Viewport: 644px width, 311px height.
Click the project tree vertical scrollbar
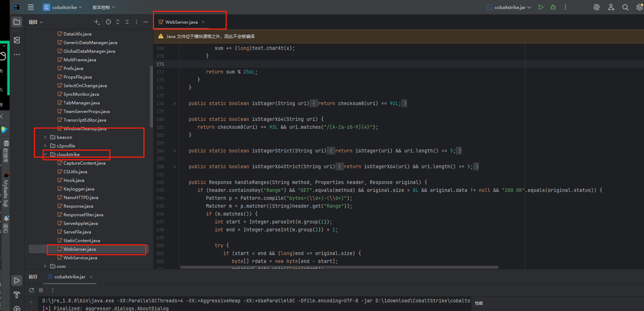point(151,96)
